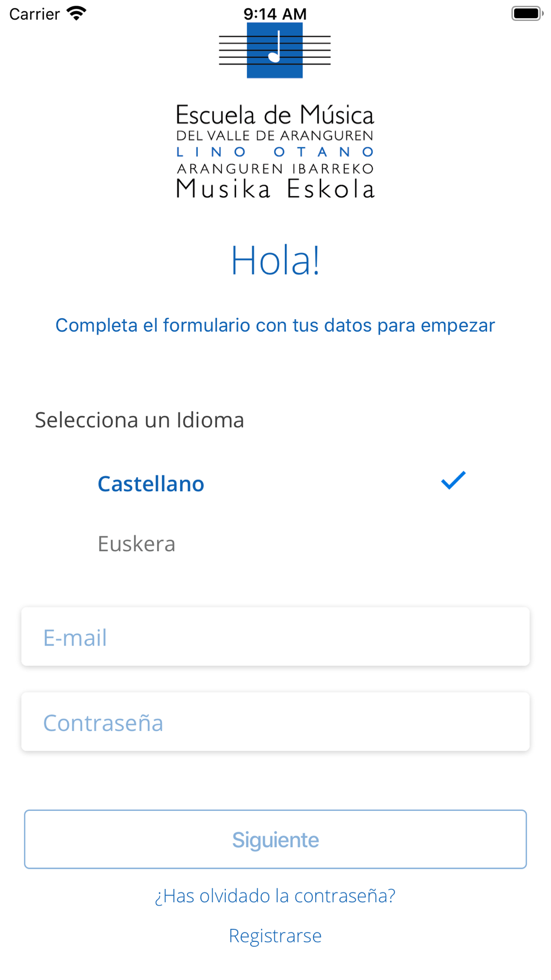The height and width of the screenshot is (980, 551).
Task: Tap the 'Completa el formulario' subtitle text
Action: (x=275, y=325)
